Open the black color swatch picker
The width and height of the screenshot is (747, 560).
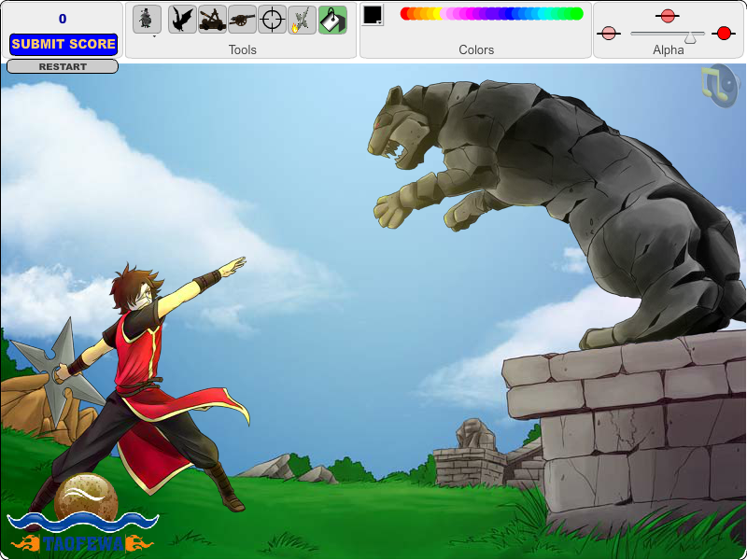[x=373, y=15]
